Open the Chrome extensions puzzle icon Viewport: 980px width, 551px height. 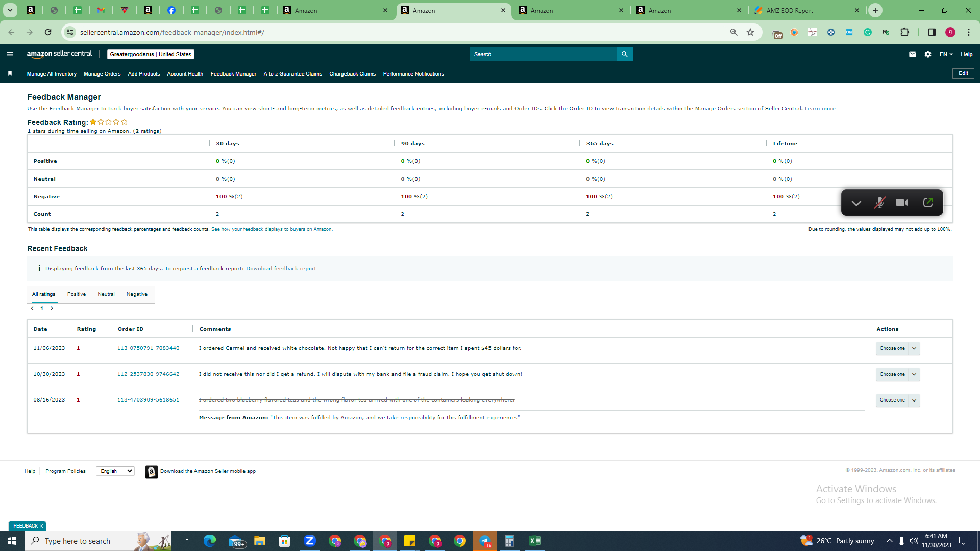click(904, 32)
